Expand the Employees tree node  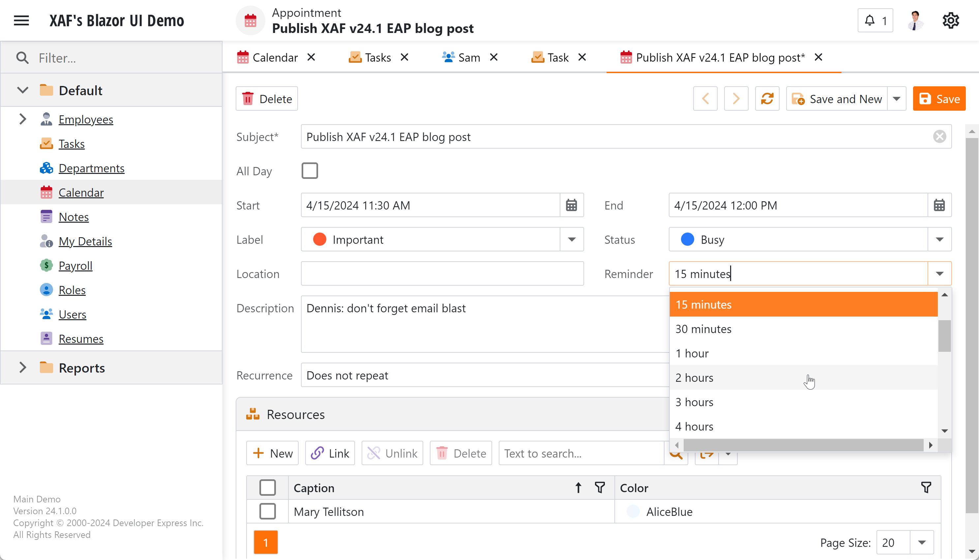(23, 119)
